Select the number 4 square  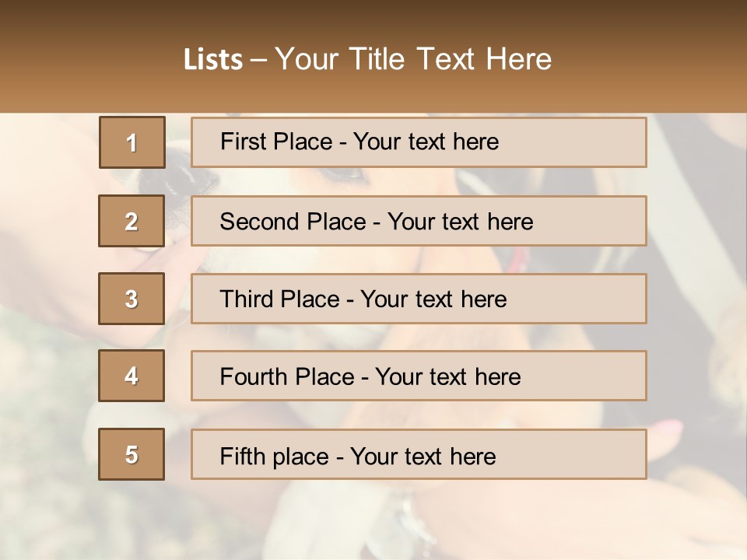(132, 376)
